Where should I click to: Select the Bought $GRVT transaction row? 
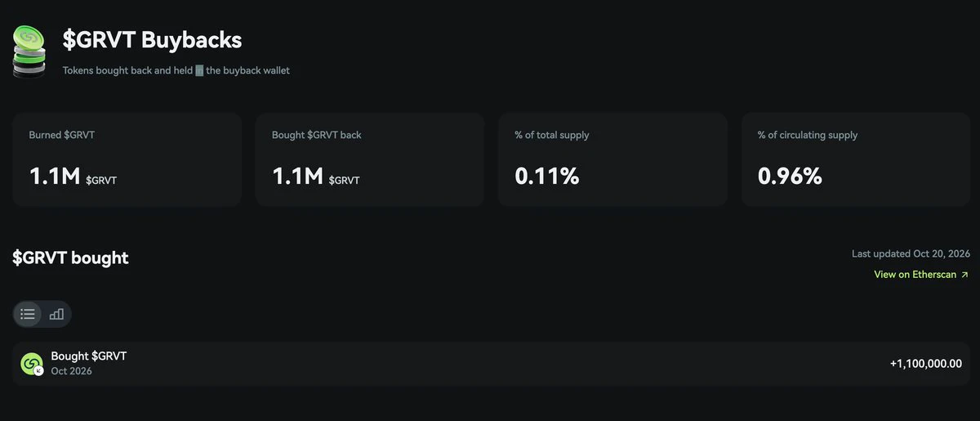coord(490,364)
